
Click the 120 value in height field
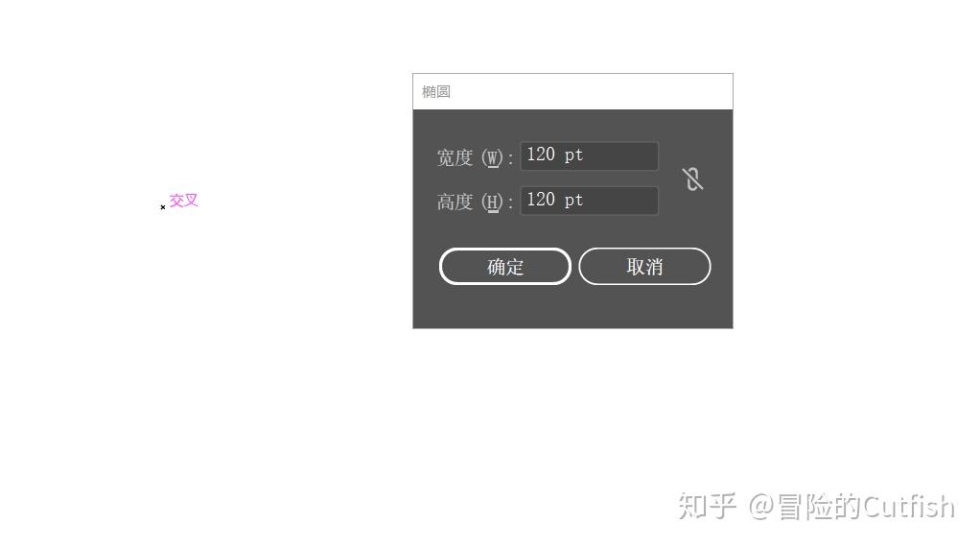(541, 200)
